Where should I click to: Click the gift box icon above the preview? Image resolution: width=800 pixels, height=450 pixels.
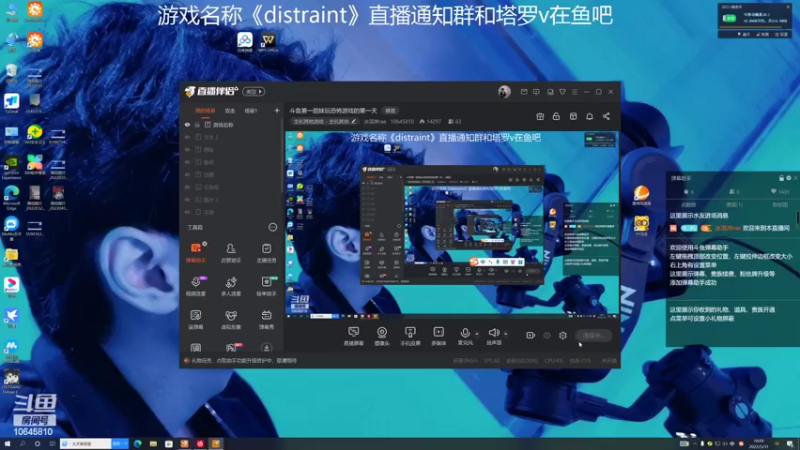pos(540,116)
